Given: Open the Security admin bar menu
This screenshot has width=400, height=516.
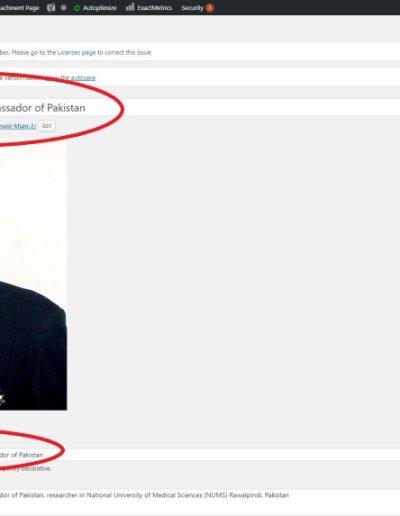Looking at the screenshot, I should pyautogui.click(x=197, y=8).
